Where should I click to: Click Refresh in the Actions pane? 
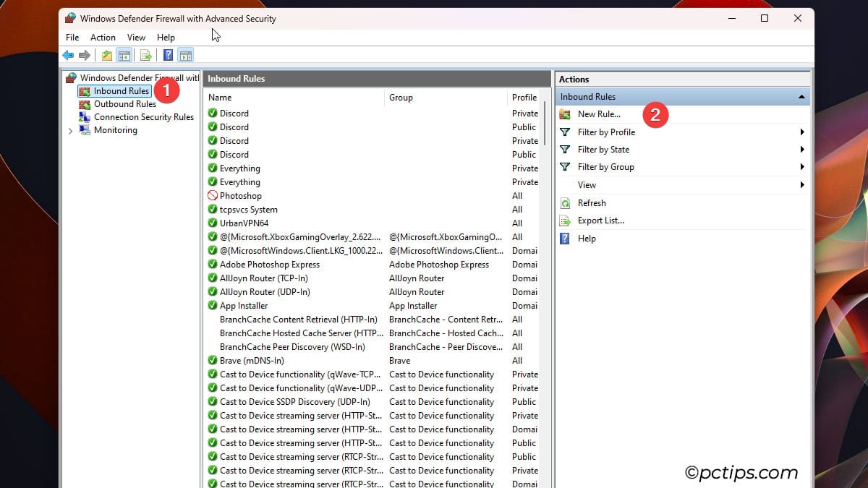(592, 203)
